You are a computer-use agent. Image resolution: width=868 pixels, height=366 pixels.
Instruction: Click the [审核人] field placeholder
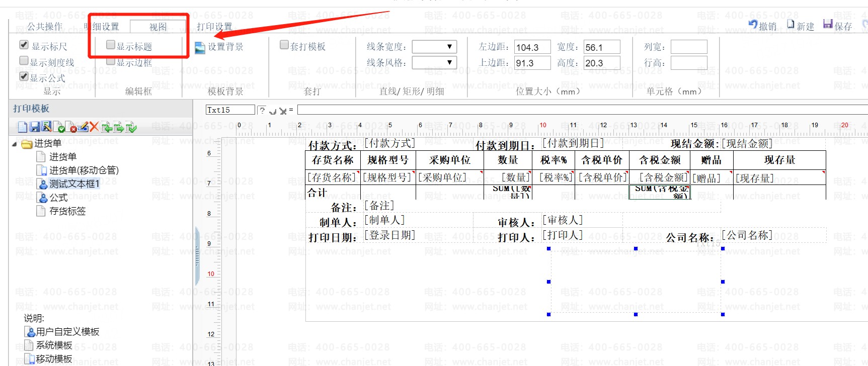coord(563,220)
